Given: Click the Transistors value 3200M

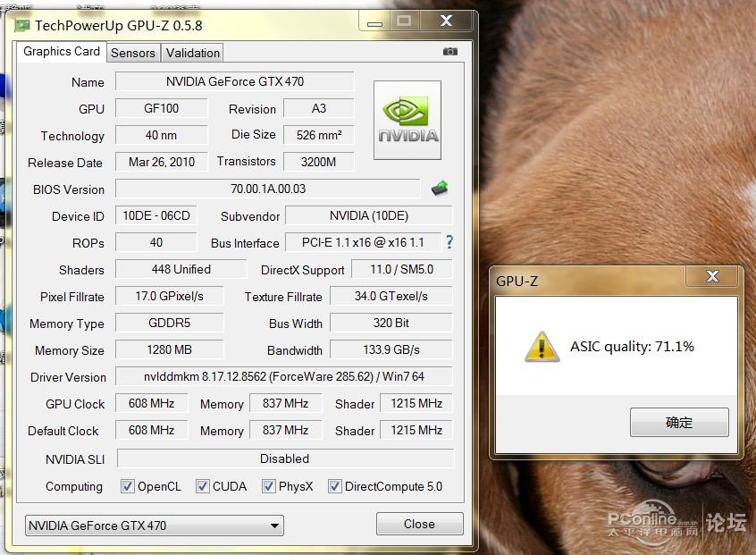Looking at the screenshot, I should point(319,162).
